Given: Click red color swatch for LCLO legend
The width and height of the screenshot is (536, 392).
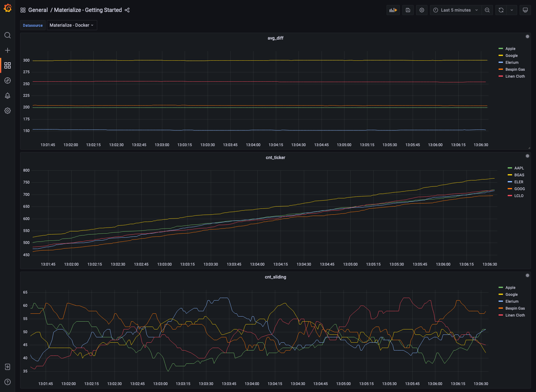Looking at the screenshot, I should click(510, 196).
